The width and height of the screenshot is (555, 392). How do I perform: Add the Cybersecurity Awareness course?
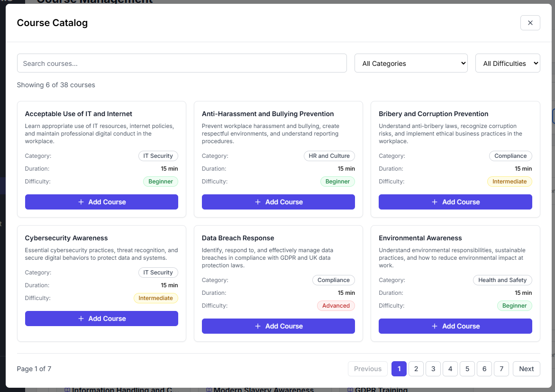tap(101, 319)
